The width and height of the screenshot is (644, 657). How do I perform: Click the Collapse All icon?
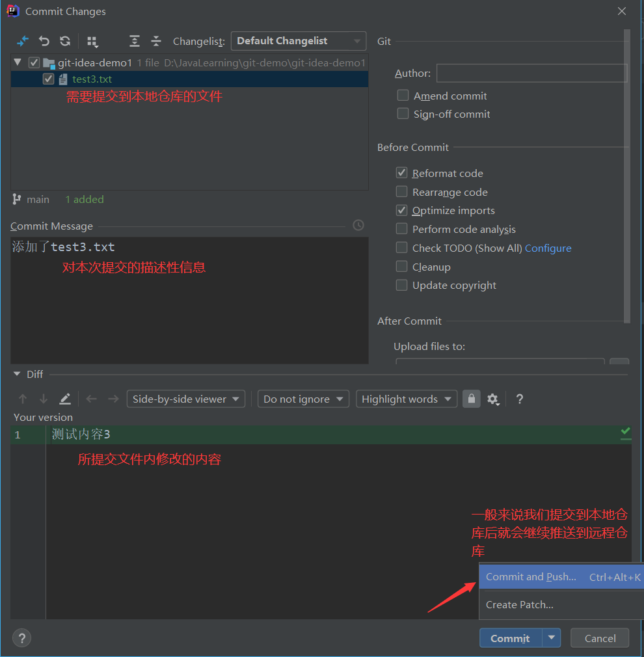(x=156, y=41)
